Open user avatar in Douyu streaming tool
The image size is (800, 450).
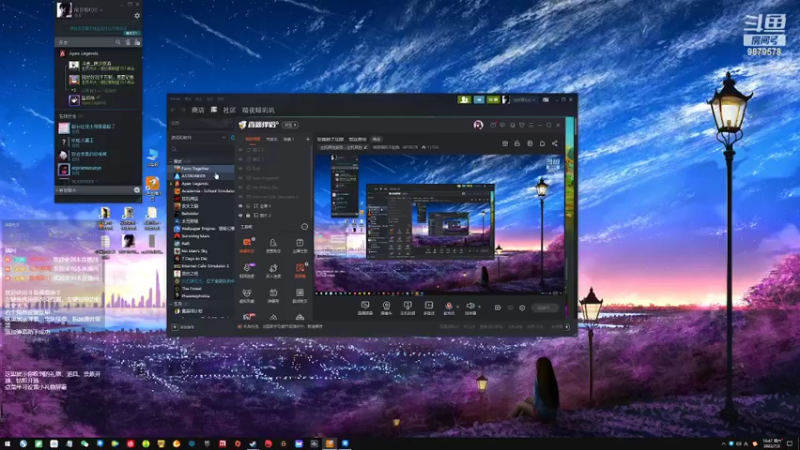[478, 125]
